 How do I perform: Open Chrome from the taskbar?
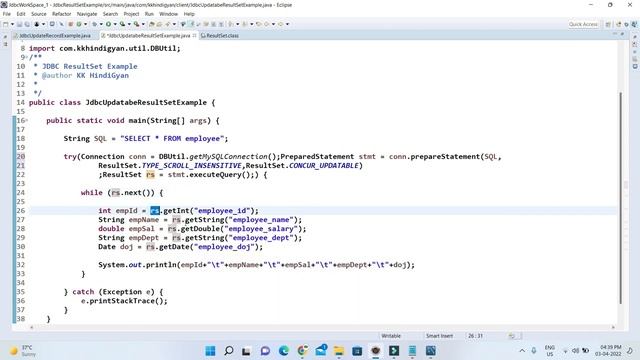(x=302, y=351)
